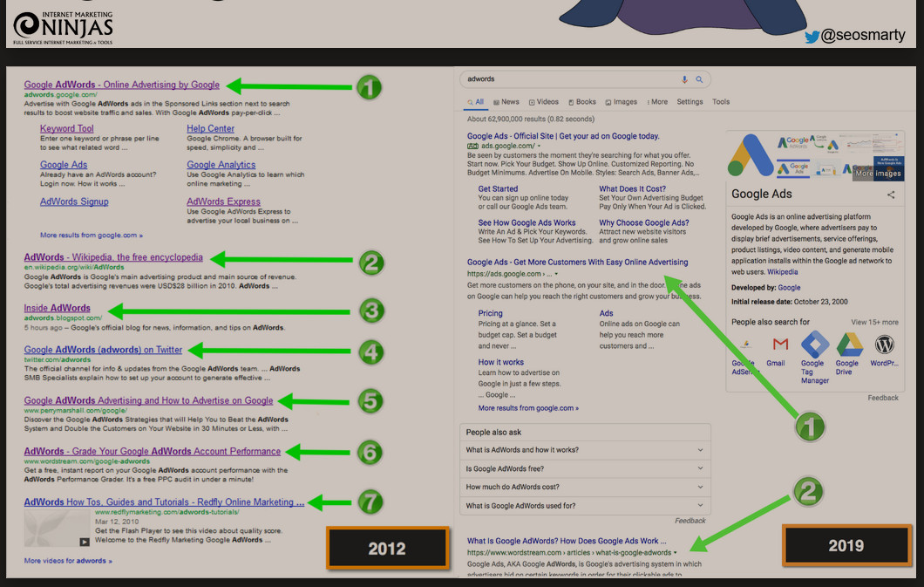Click the magnifier search icon in search box
This screenshot has height=587, width=924.
click(699, 79)
